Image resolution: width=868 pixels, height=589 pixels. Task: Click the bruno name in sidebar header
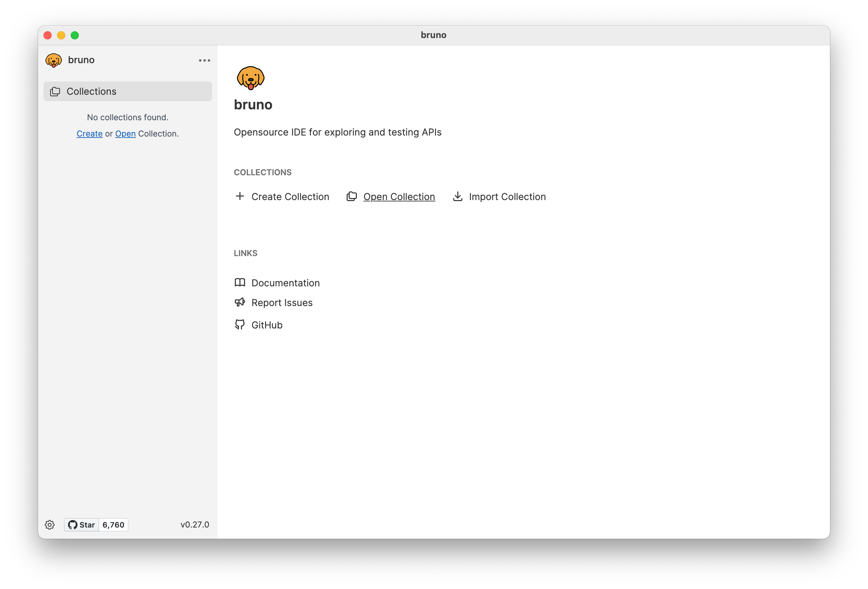point(82,60)
